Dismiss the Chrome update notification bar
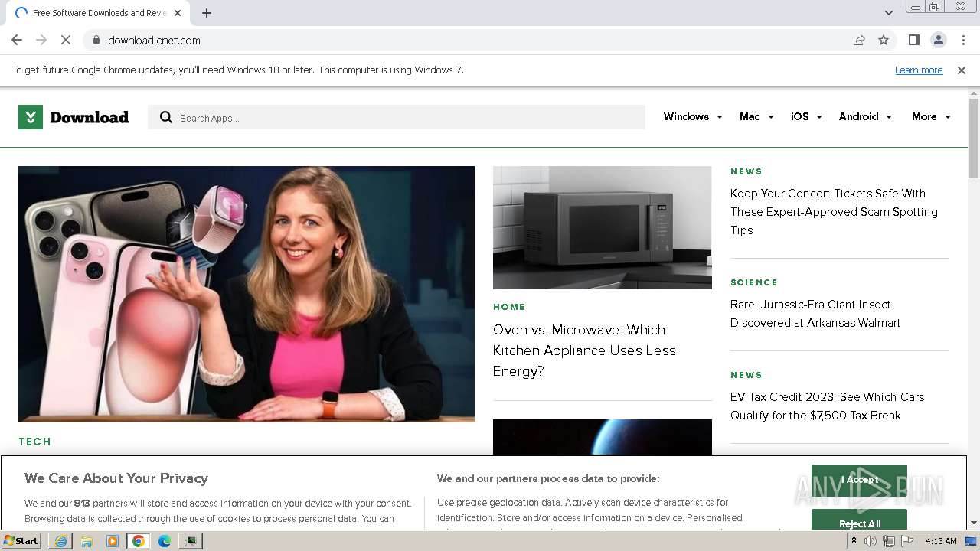The image size is (980, 551). (x=962, y=70)
